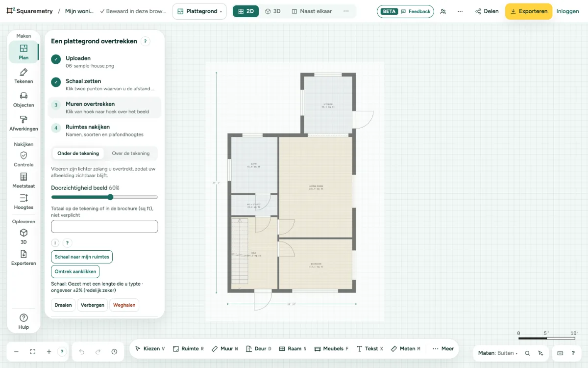This screenshot has height=368, width=588.
Task: Click the info 'i' button
Action: [55, 243]
